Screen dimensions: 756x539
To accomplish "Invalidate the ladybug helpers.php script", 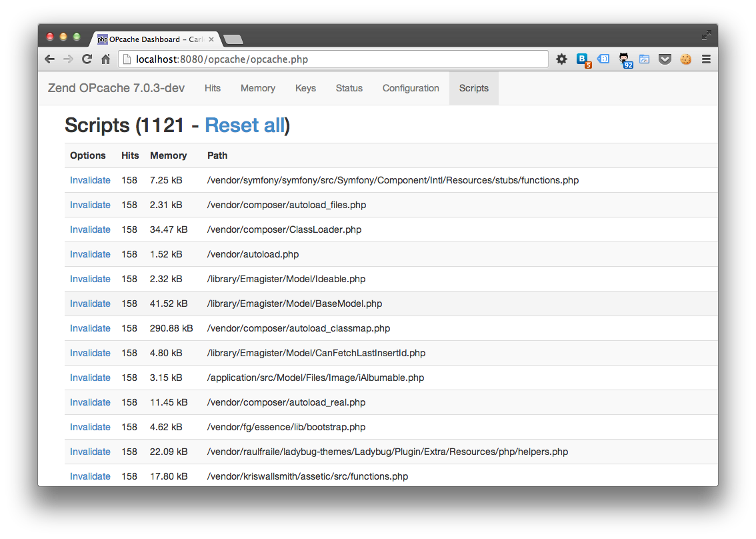I will coord(90,452).
